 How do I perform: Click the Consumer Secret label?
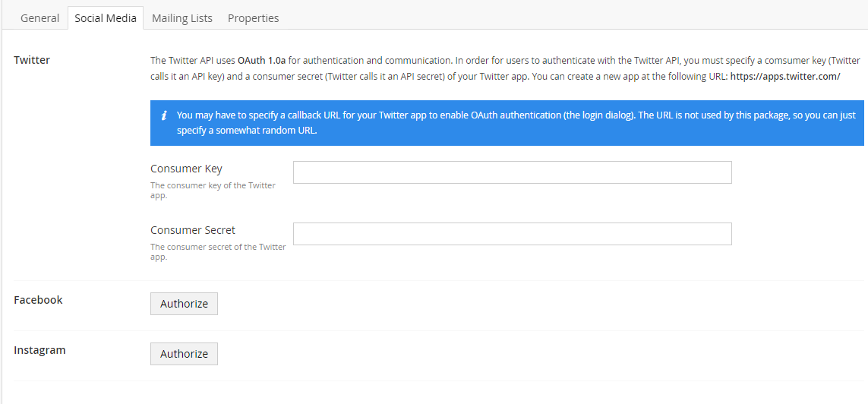tap(193, 230)
